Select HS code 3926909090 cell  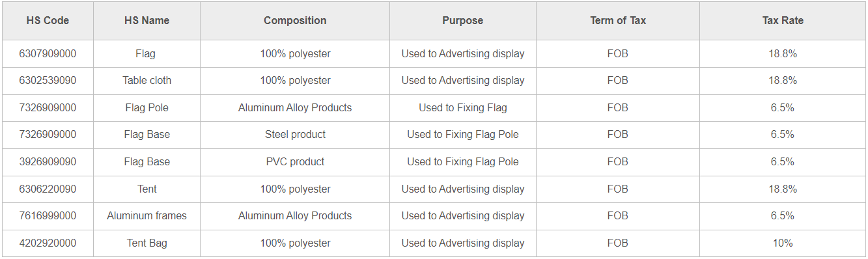coord(48,162)
